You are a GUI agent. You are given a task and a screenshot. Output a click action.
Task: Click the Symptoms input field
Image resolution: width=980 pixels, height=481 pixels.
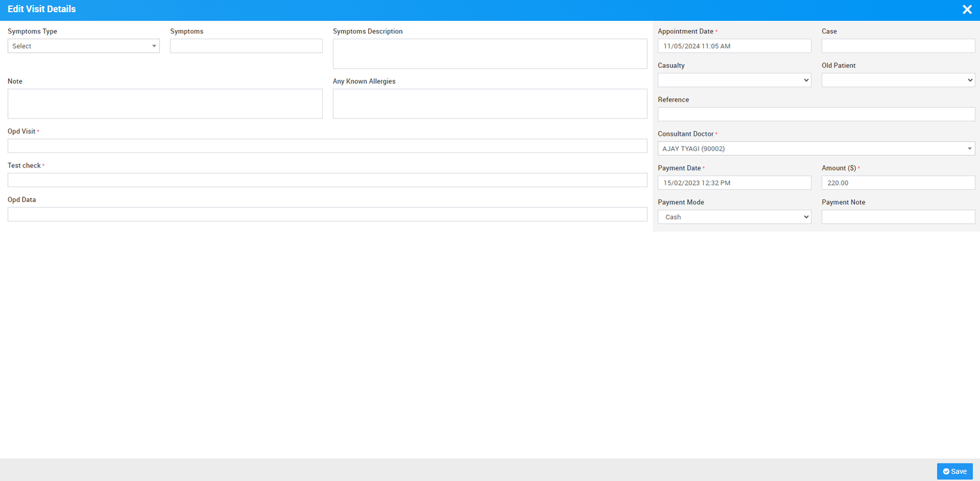[x=246, y=46]
